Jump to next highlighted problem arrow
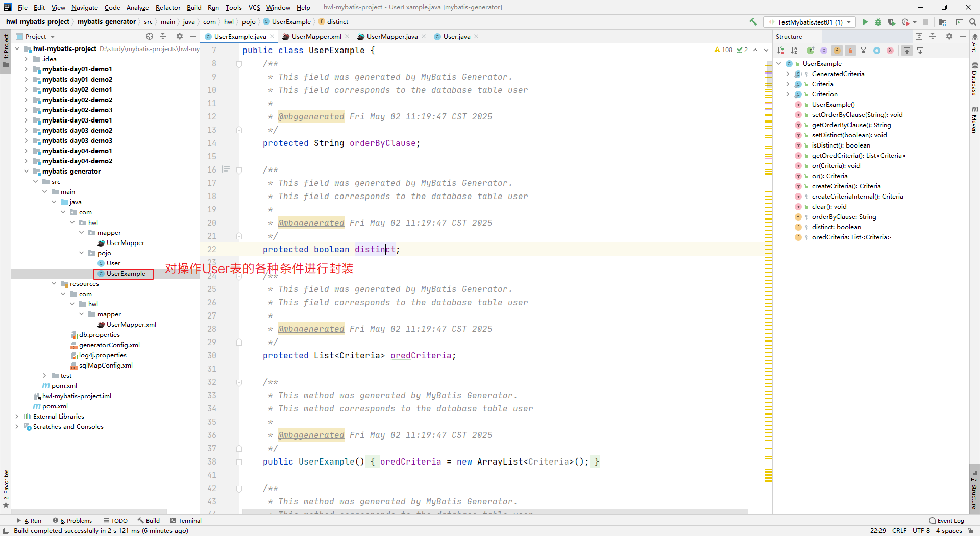980x536 pixels. (x=766, y=50)
